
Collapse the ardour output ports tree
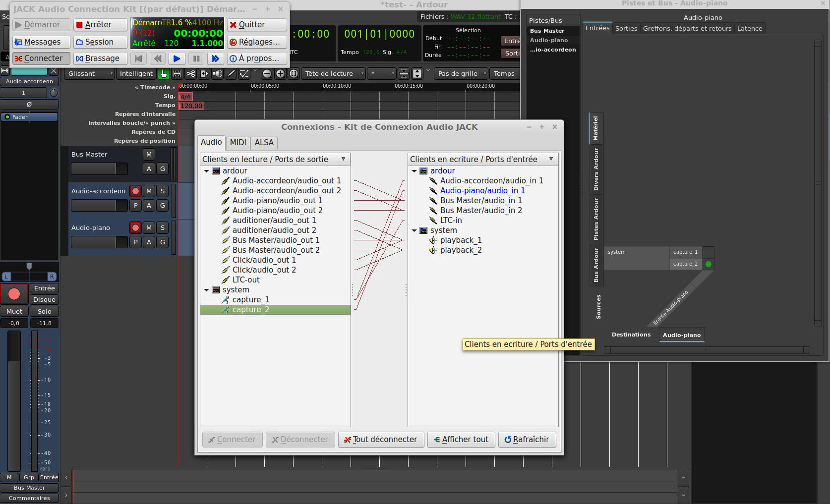207,171
